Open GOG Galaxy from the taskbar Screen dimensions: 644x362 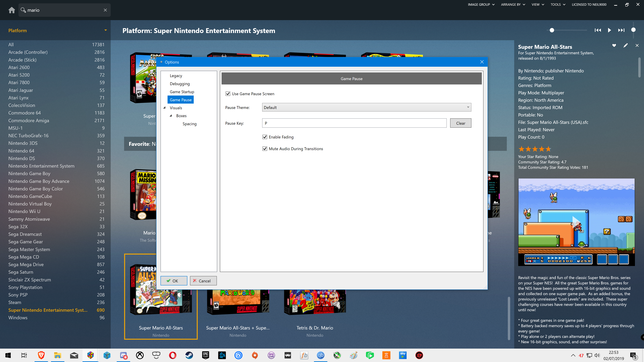pos(271,355)
